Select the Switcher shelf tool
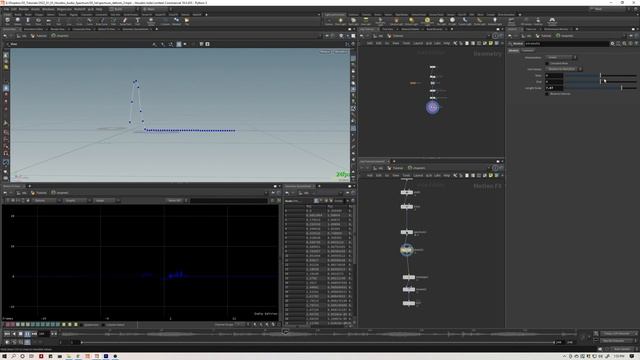This screenshot has height=360, width=640. click(x=538, y=21)
